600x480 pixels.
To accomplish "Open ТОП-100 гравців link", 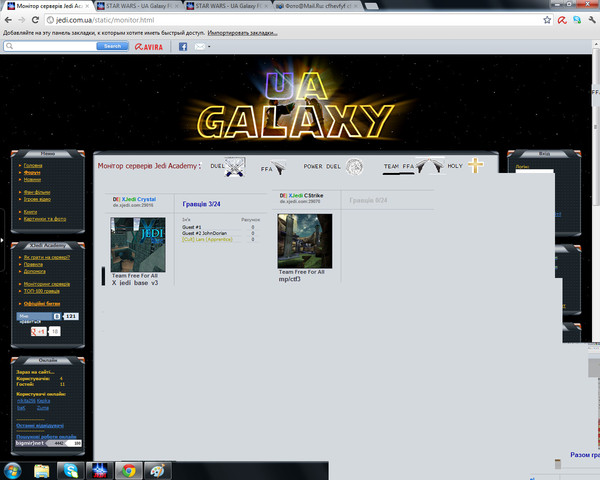I will 42,291.
